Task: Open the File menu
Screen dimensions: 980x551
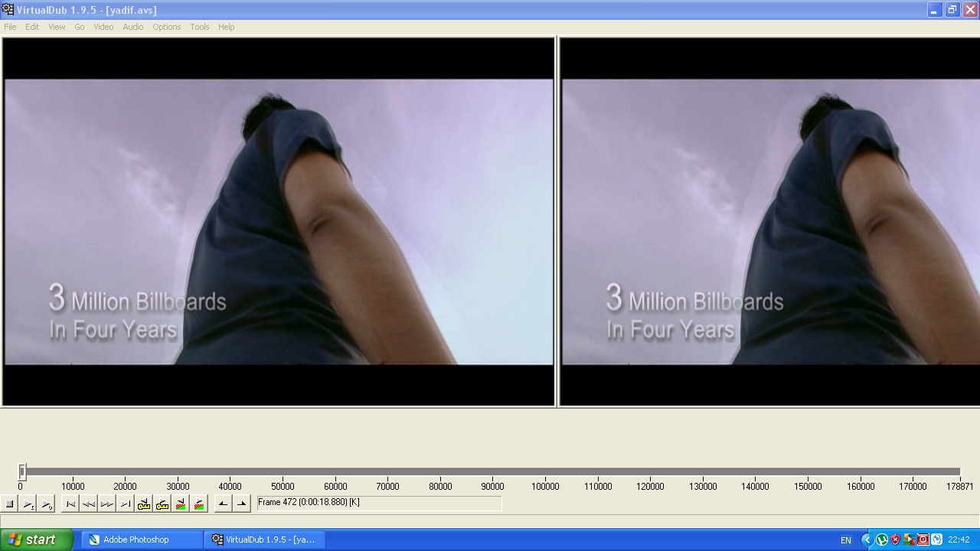Action: coord(10,27)
